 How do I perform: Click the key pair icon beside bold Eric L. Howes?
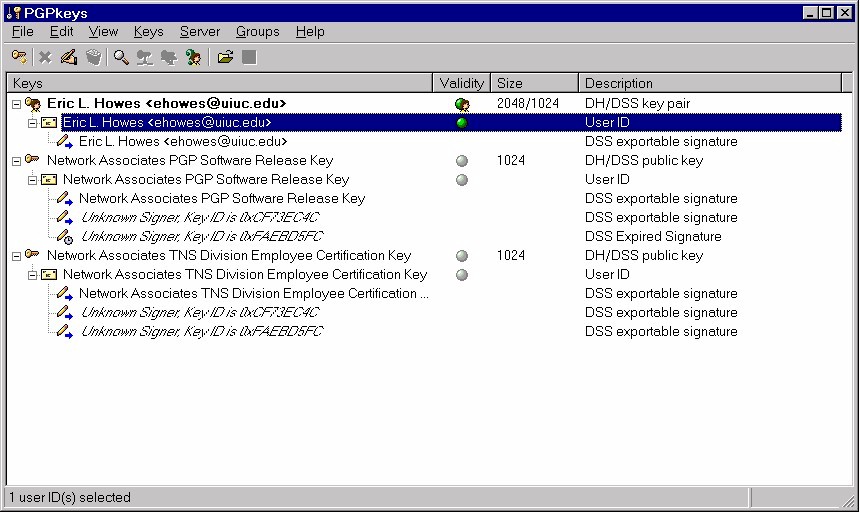(33, 104)
